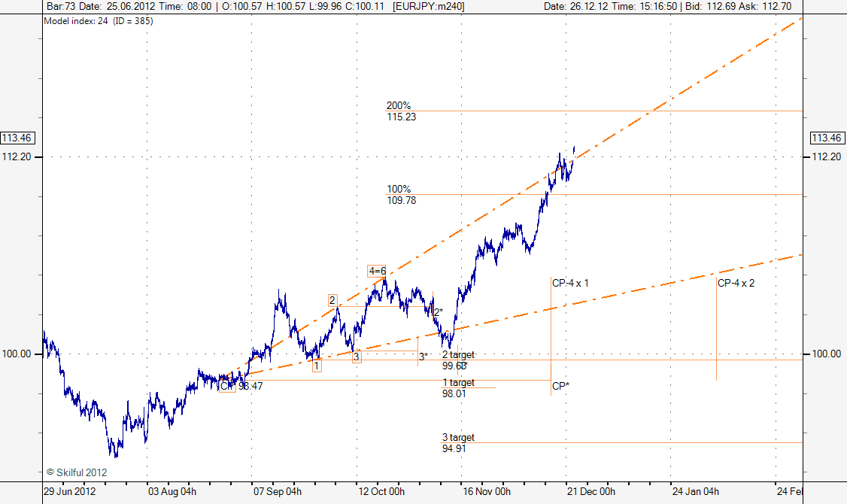Click the 2 target label at 99.68
The height and width of the screenshot is (504, 847).
(458, 360)
